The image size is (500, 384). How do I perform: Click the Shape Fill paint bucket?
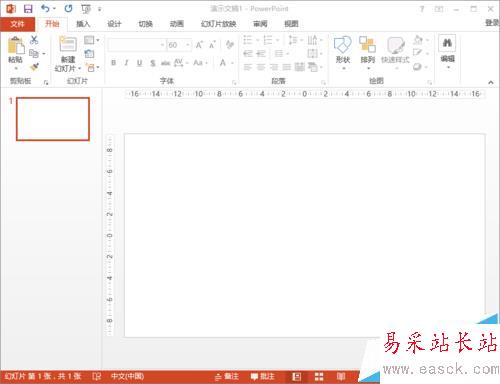click(418, 40)
